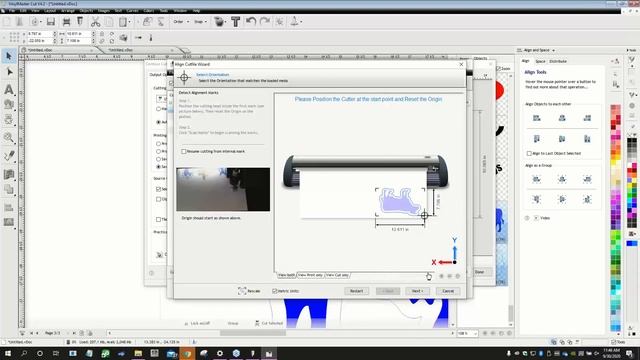Click the scissors Cut icon
Image resolution: width=640 pixels, height=360 pixels.
(x=96, y=22)
